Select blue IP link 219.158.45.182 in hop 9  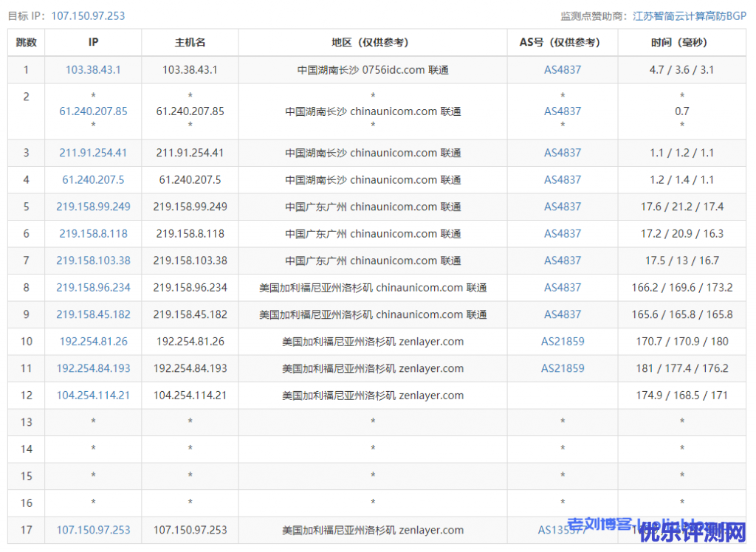(93, 314)
